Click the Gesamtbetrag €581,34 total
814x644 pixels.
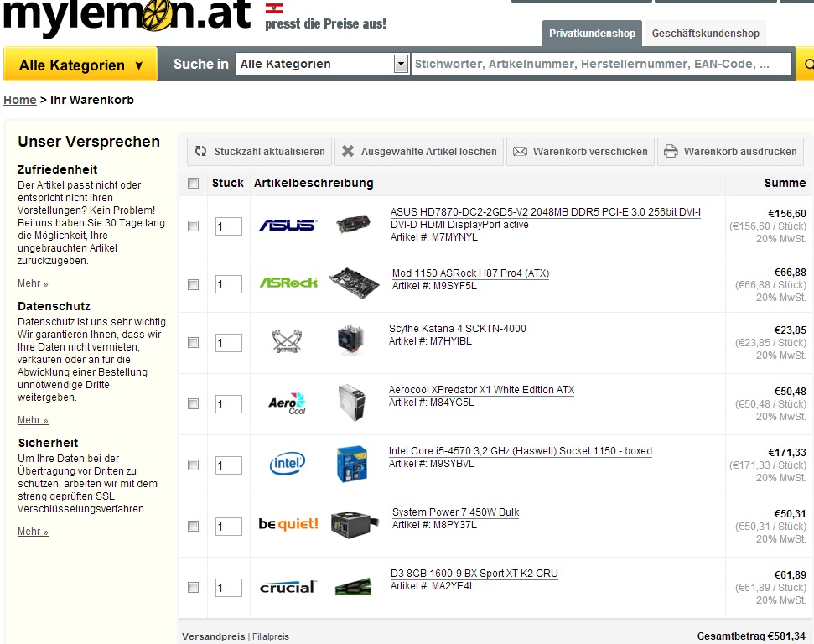coord(751,636)
